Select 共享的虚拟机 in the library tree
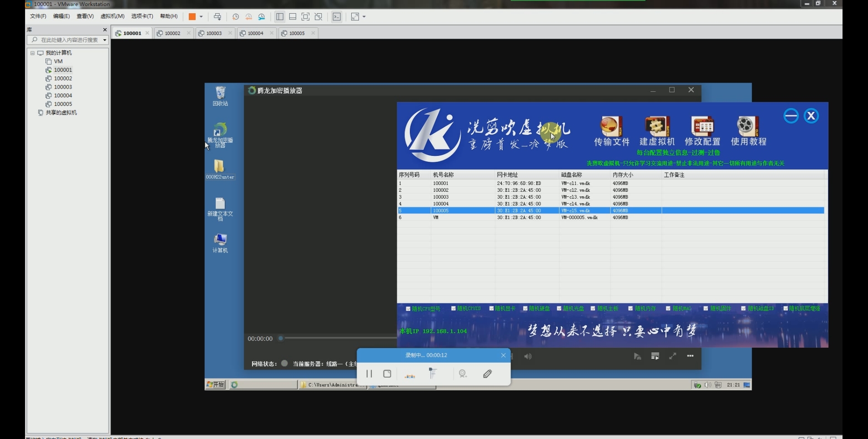The image size is (868, 439). [x=61, y=113]
